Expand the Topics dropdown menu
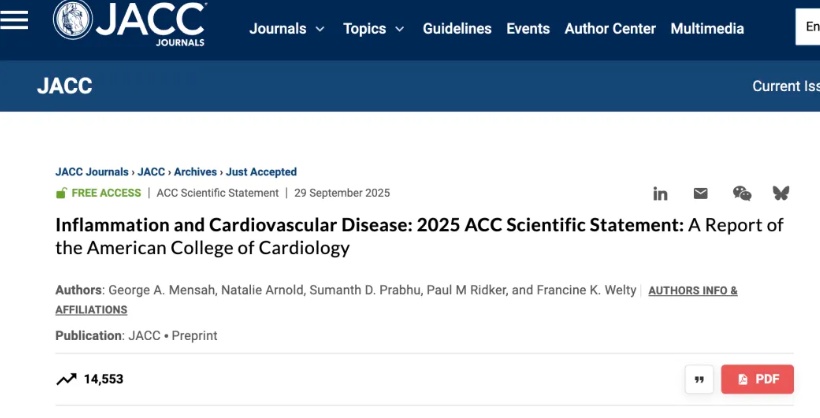The width and height of the screenshot is (820, 418). [373, 29]
